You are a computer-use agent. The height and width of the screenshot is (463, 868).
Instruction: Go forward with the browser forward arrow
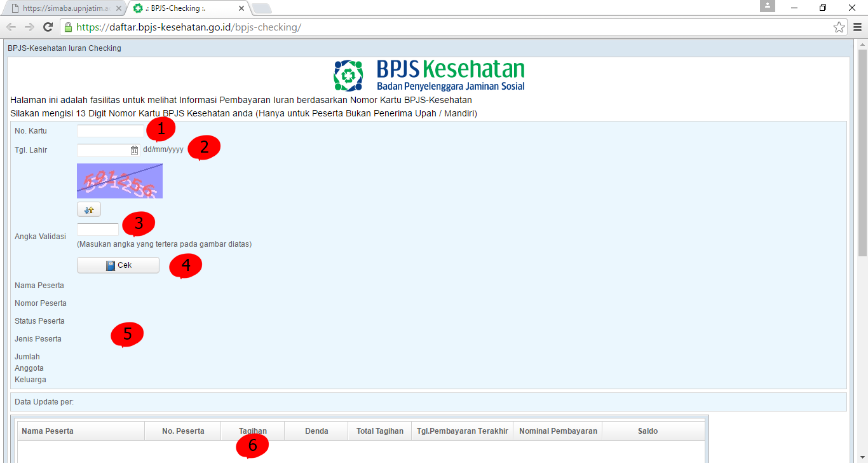pos(29,27)
